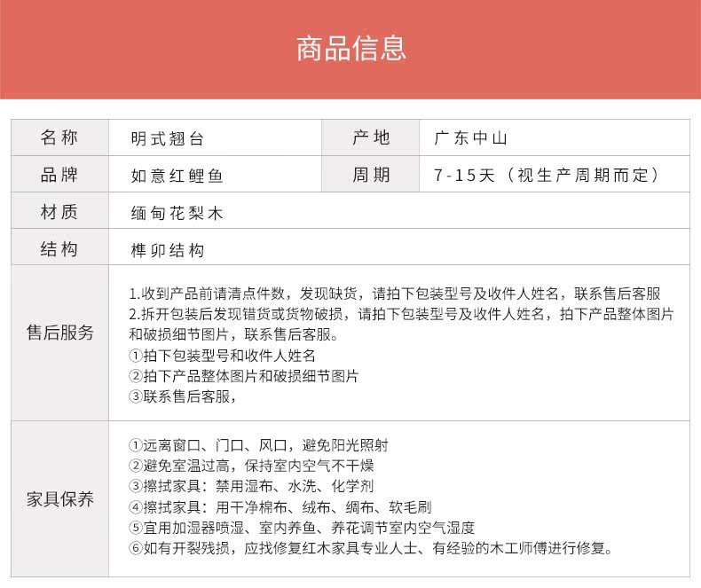This screenshot has height=588, width=701.
Task: Select the 周期 label cell
Action: [371, 174]
